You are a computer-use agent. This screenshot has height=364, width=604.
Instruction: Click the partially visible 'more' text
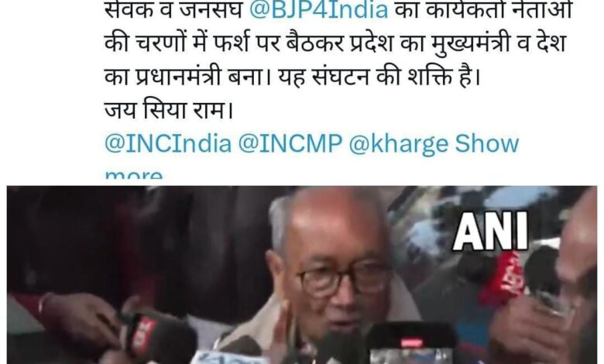[x=134, y=174]
